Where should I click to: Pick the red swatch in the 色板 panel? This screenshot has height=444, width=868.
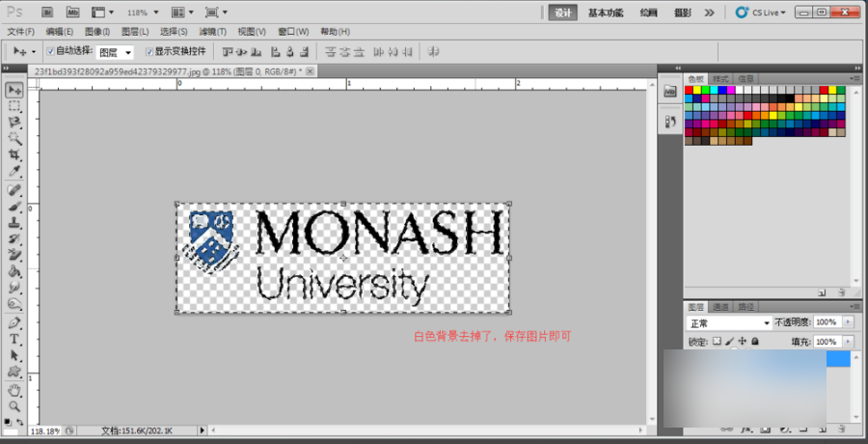point(689,90)
